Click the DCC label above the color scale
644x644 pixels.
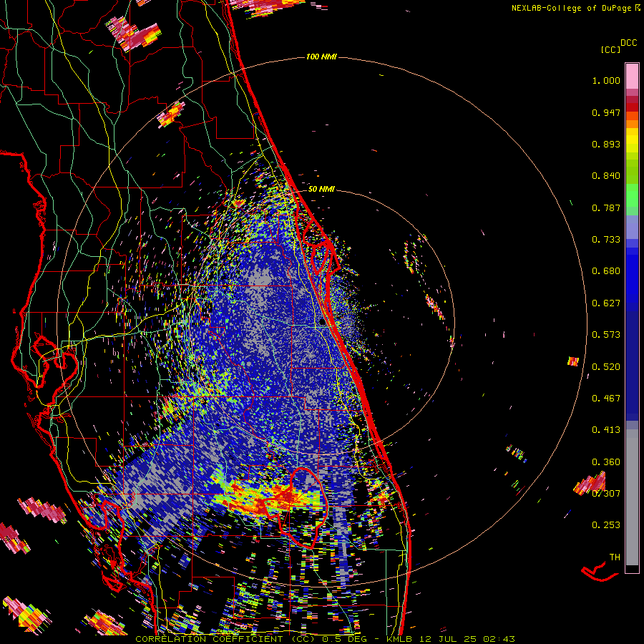click(629, 43)
